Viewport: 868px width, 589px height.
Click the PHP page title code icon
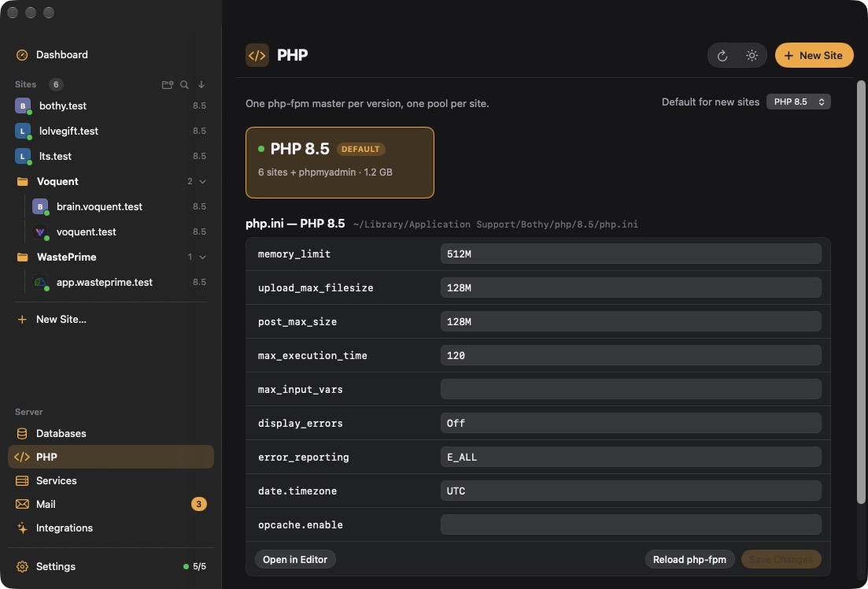coord(257,55)
